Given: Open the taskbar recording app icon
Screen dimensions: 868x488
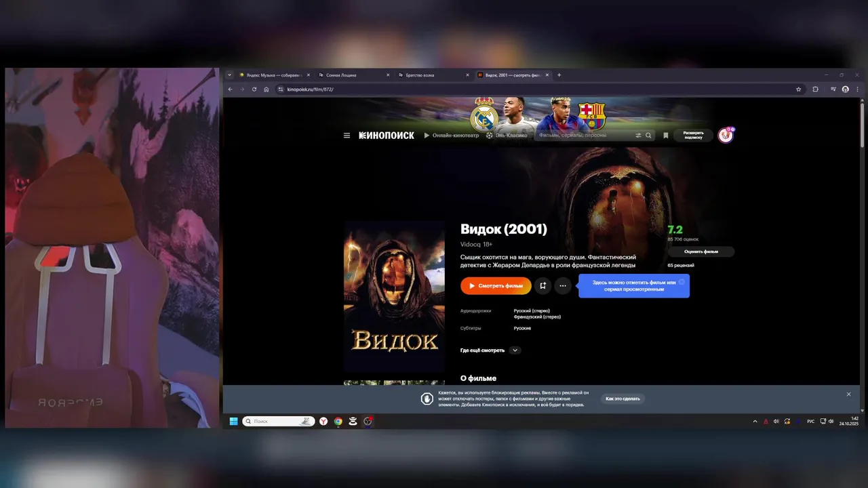Looking at the screenshot, I should (368, 421).
